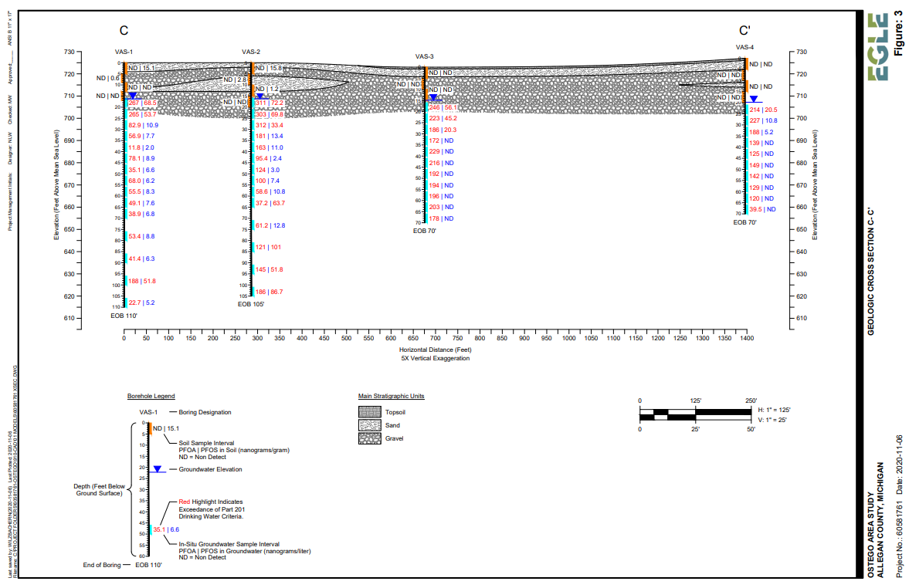909x588 pixels.
Task: Click the 'Soil Sample Interval' legend label
Action: [206, 443]
